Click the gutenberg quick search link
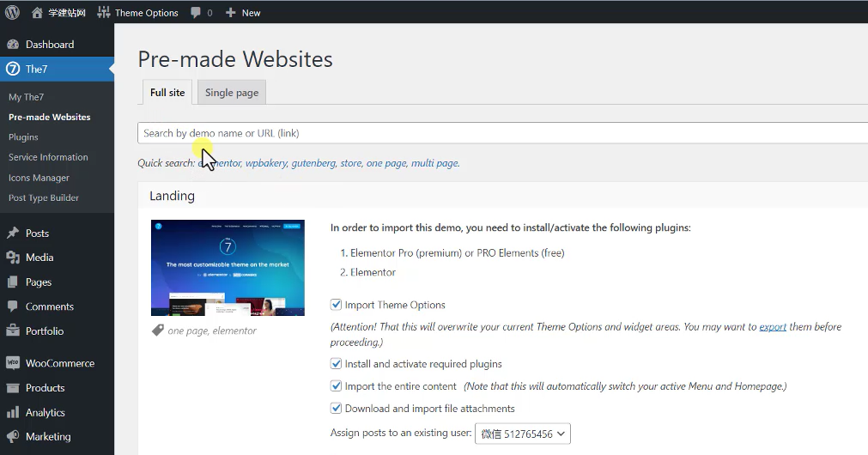Image resolution: width=868 pixels, height=455 pixels. click(313, 163)
